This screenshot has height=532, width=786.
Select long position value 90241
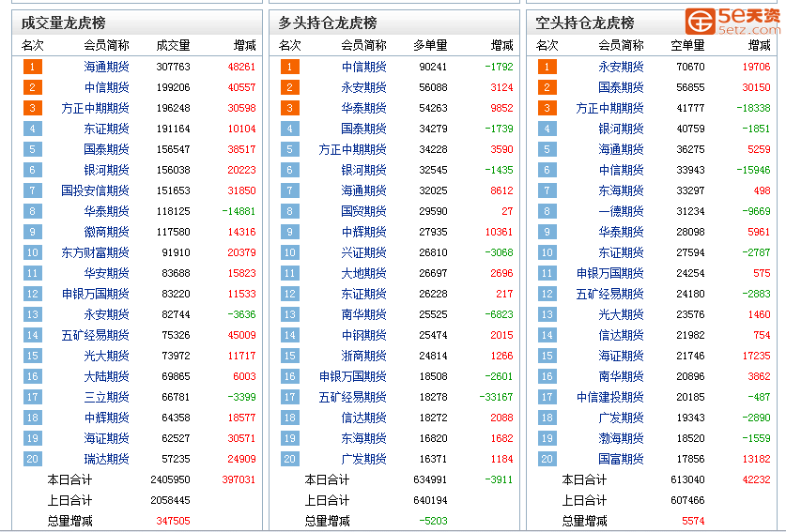click(x=433, y=67)
